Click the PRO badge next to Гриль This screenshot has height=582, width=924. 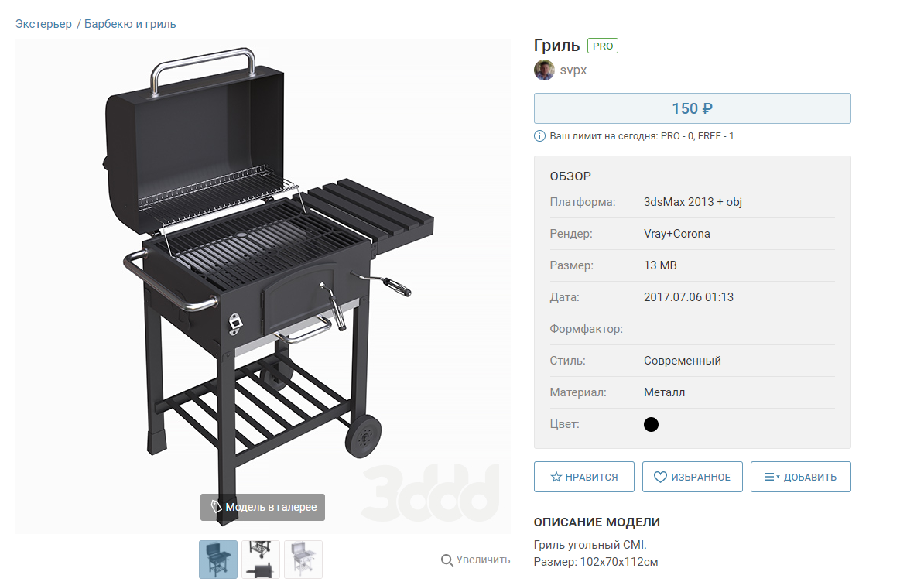pyautogui.click(x=602, y=46)
